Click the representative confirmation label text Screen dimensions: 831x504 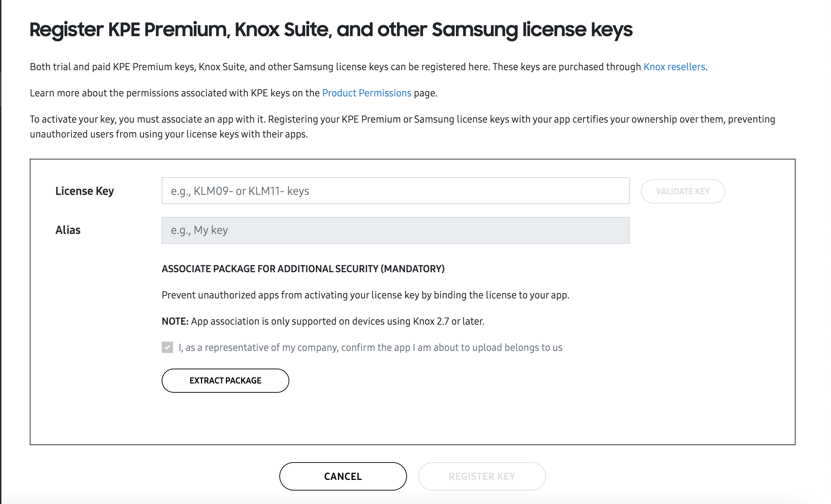(x=370, y=348)
